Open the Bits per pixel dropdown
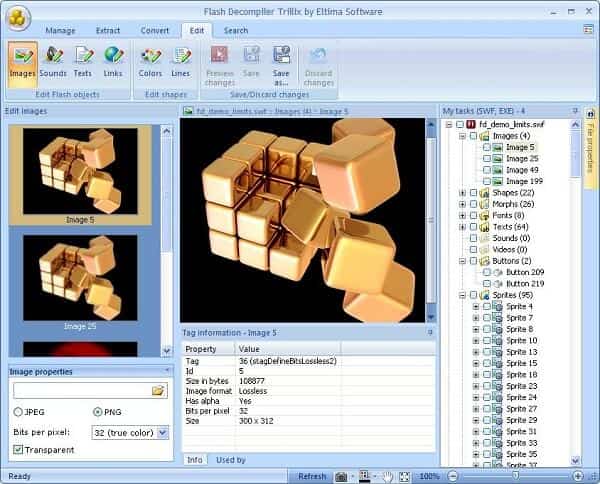 tap(163, 433)
